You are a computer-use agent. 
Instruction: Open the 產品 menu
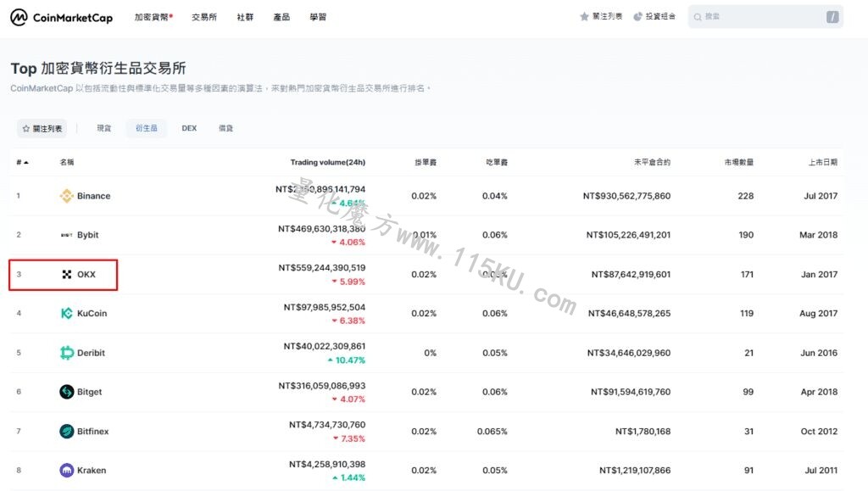coord(281,17)
